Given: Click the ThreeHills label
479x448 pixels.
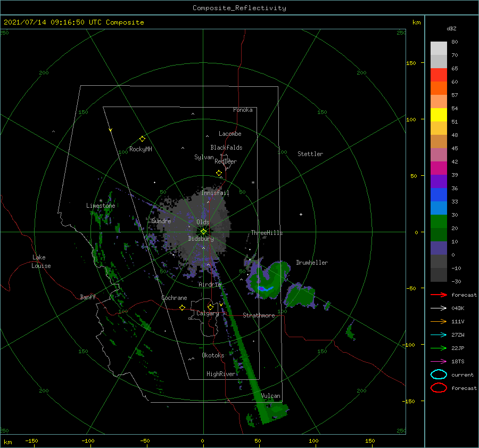Looking at the screenshot, I should [x=267, y=233].
